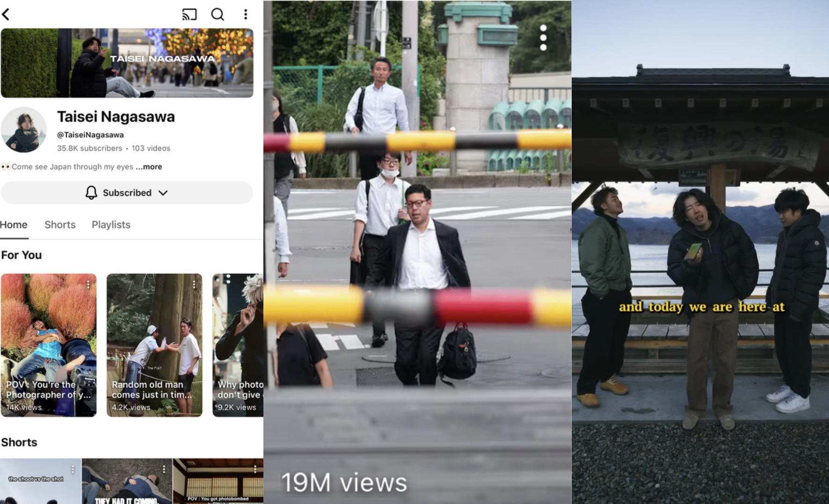
Task: Click the search magnifier icon
Action: coord(218,14)
